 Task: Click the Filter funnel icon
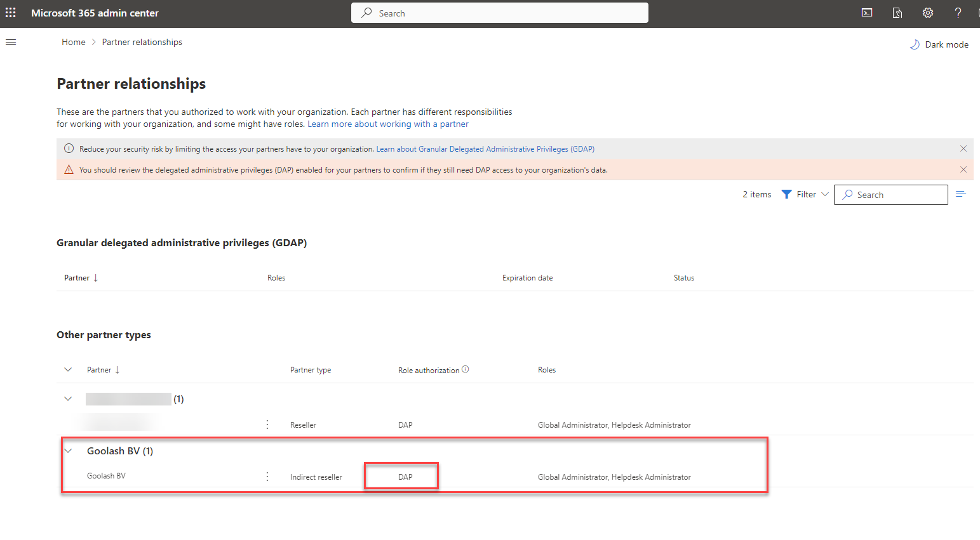coord(786,194)
